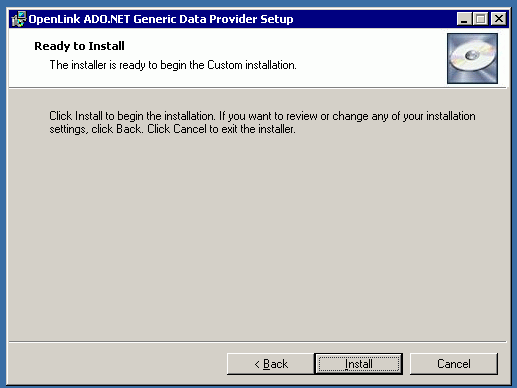The width and height of the screenshot is (517, 388).
Task: Click the empty gray area of the dialog body
Action: (x=258, y=233)
